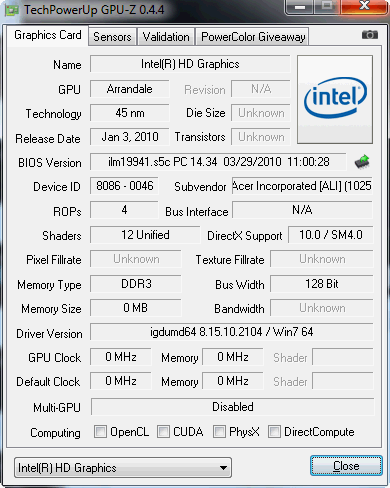Enable the OpenCL checkbox
The image size is (390, 488).
100,431
